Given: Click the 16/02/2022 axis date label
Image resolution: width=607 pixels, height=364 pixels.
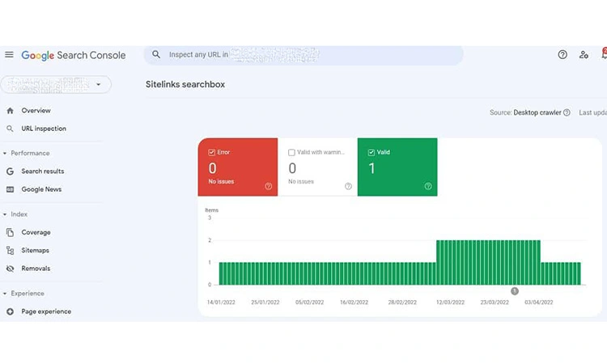Looking at the screenshot, I should (x=354, y=302).
